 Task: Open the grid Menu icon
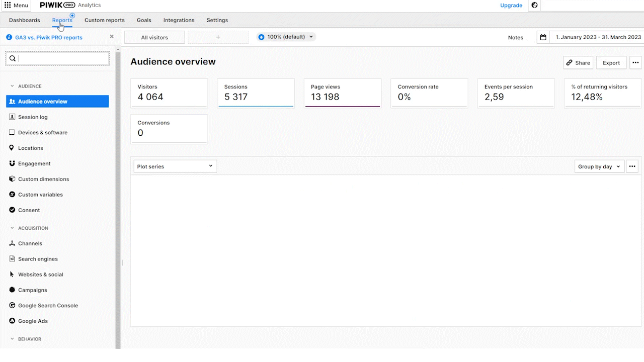pos(8,5)
